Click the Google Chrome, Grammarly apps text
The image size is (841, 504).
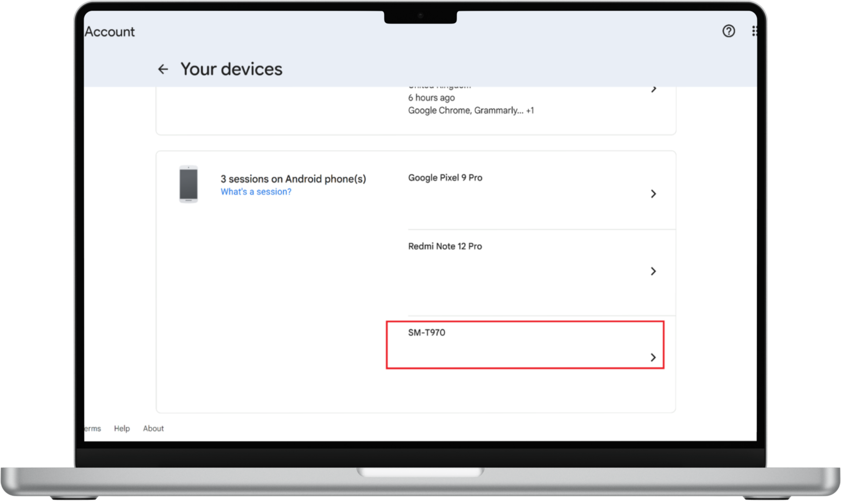471,110
